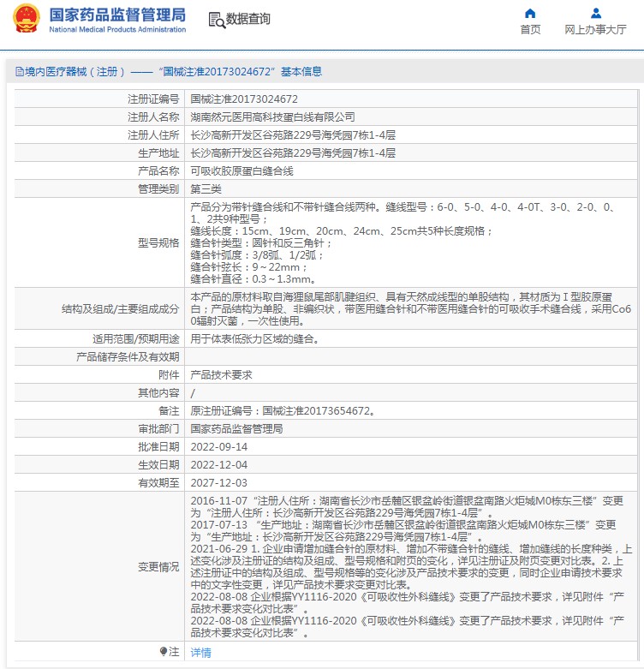Click the national emblem logo
This screenshot has height=669, width=644.
[27, 18]
